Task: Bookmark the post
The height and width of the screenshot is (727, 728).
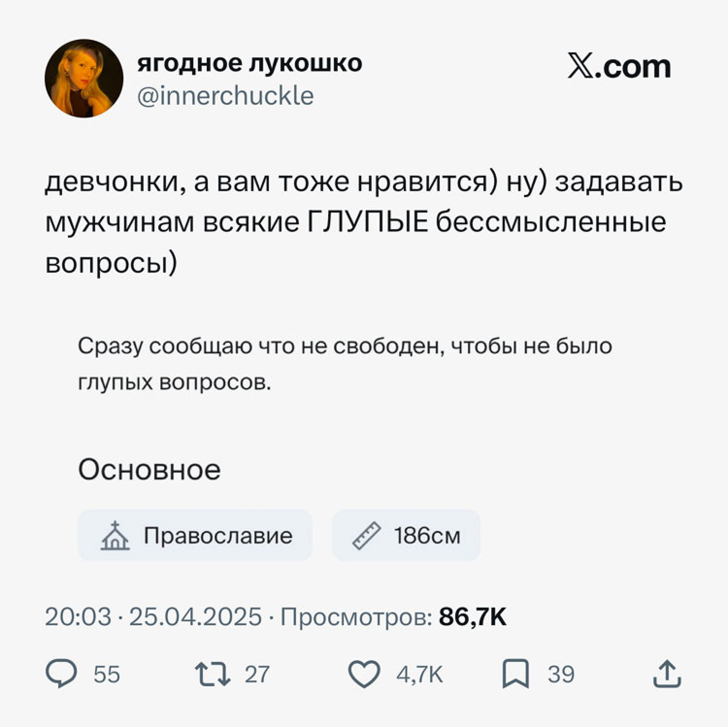Action: point(515,674)
